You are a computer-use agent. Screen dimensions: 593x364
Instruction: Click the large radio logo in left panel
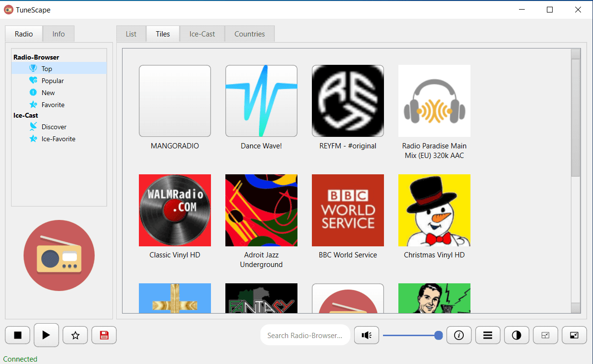click(x=59, y=255)
